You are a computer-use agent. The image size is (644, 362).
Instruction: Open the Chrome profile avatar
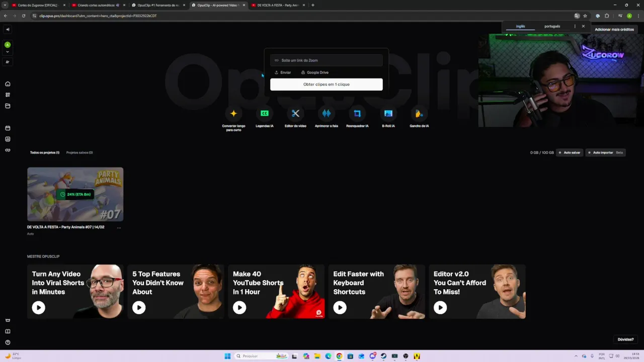[x=629, y=16]
